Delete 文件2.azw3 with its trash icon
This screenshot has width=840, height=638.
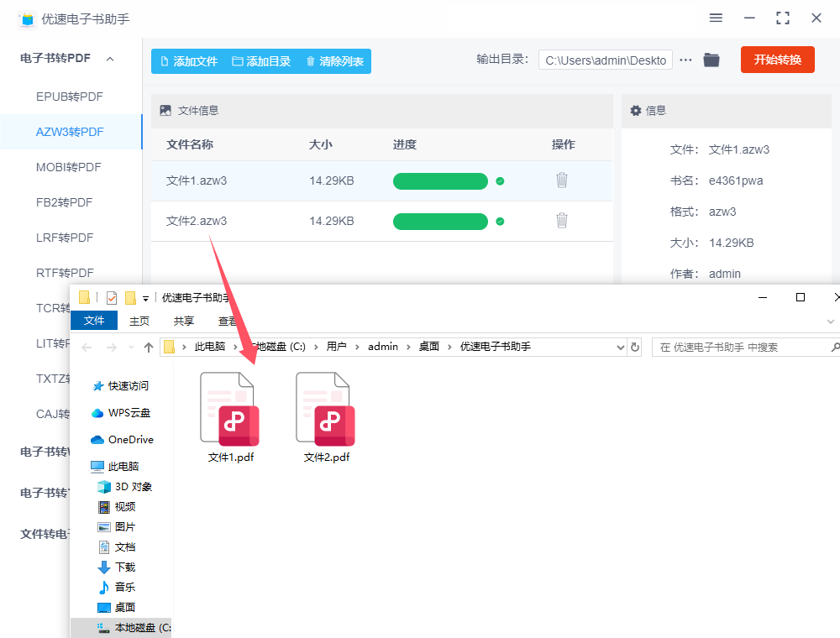pyautogui.click(x=561, y=221)
